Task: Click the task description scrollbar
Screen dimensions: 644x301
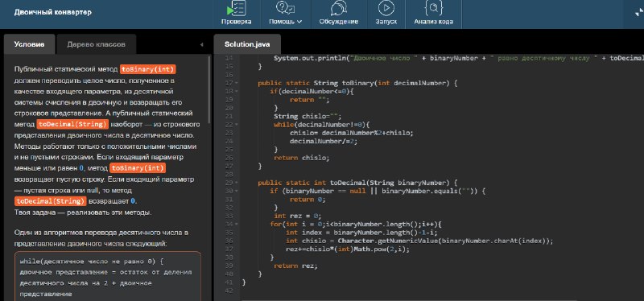Action: tap(209, 89)
